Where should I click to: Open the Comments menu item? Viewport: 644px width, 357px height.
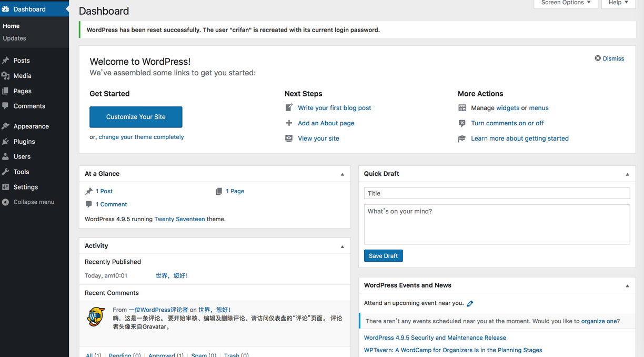[x=29, y=106]
